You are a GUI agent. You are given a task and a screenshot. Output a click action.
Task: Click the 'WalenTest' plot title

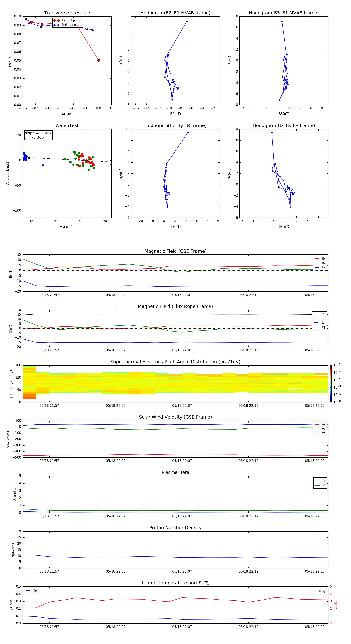tap(67, 125)
